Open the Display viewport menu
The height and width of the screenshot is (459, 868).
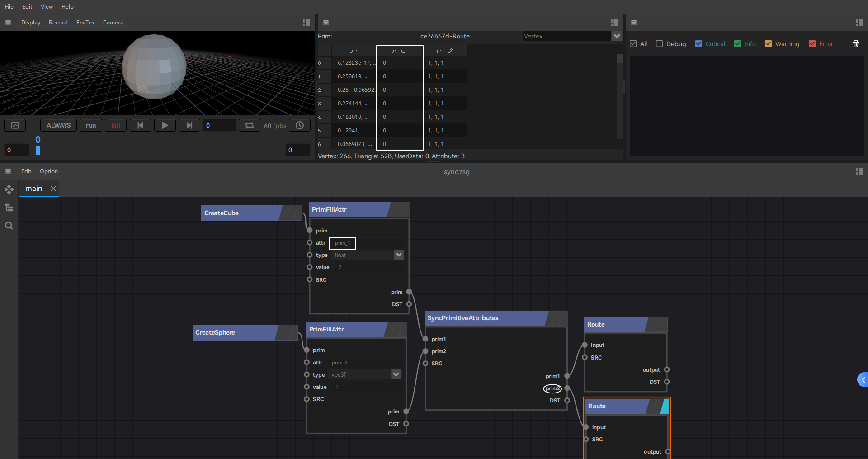click(31, 23)
